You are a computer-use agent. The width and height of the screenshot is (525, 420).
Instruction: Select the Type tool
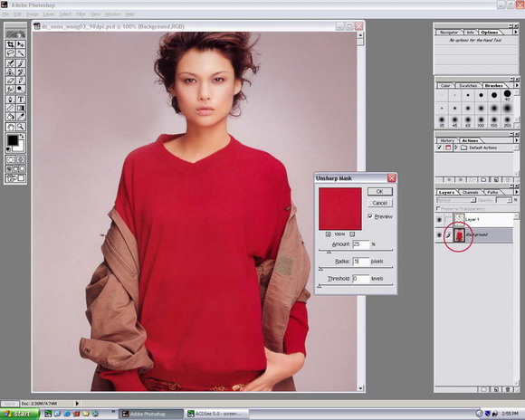pyautogui.click(x=21, y=100)
